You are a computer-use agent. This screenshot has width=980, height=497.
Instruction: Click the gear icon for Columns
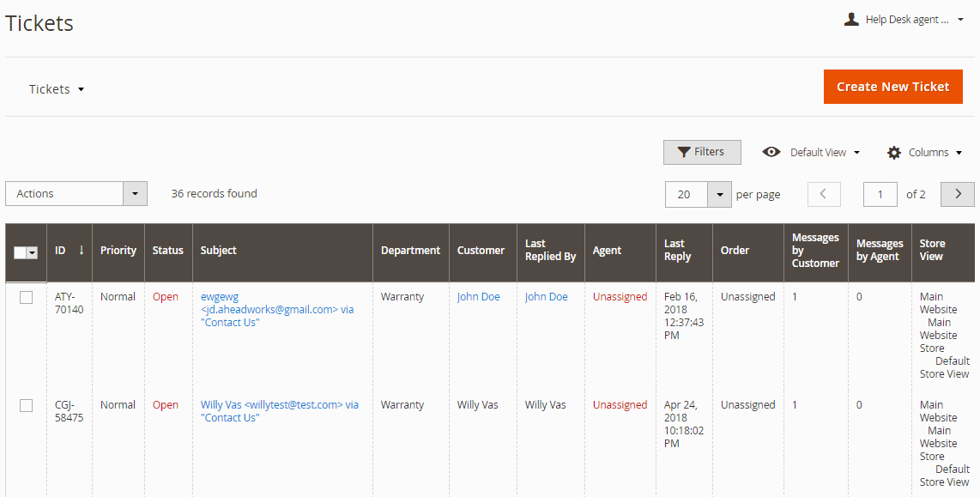click(894, 153)
